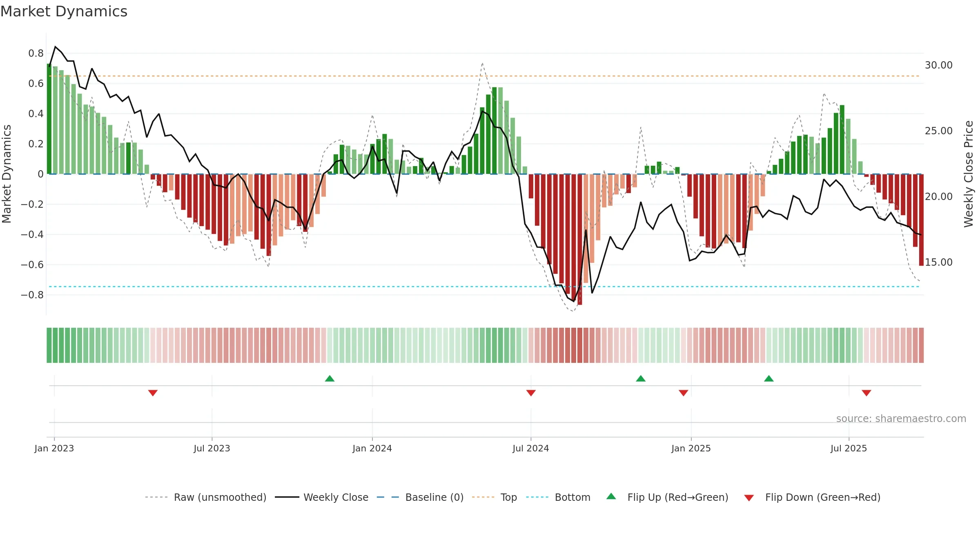Click the first dark green bar at Jan 2023
This screenshot has height=551, width=980.
49,119
